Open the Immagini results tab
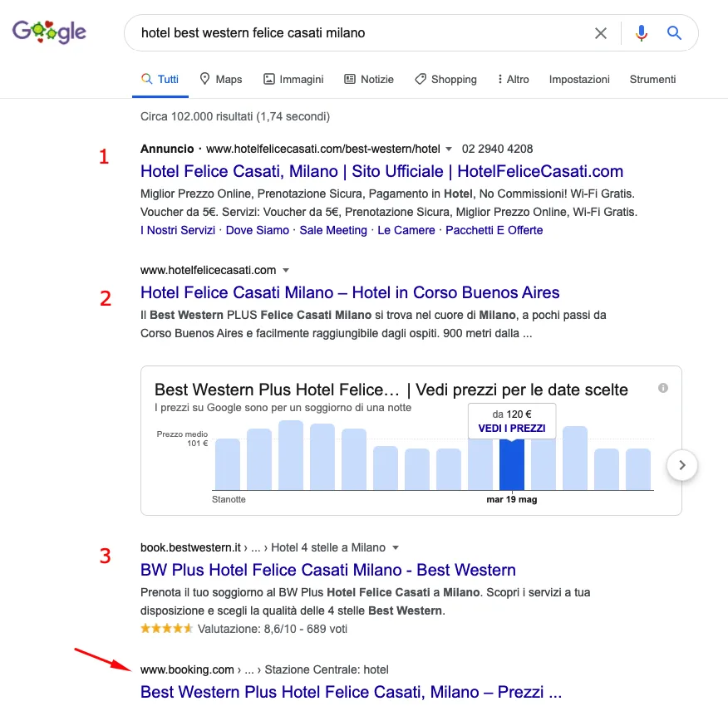 point(293,80)
